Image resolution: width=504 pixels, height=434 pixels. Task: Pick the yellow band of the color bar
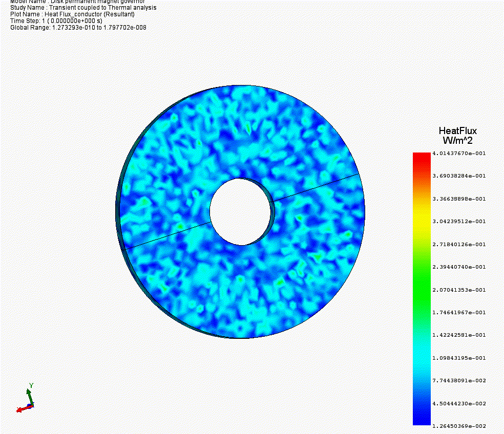click(422, 222)
